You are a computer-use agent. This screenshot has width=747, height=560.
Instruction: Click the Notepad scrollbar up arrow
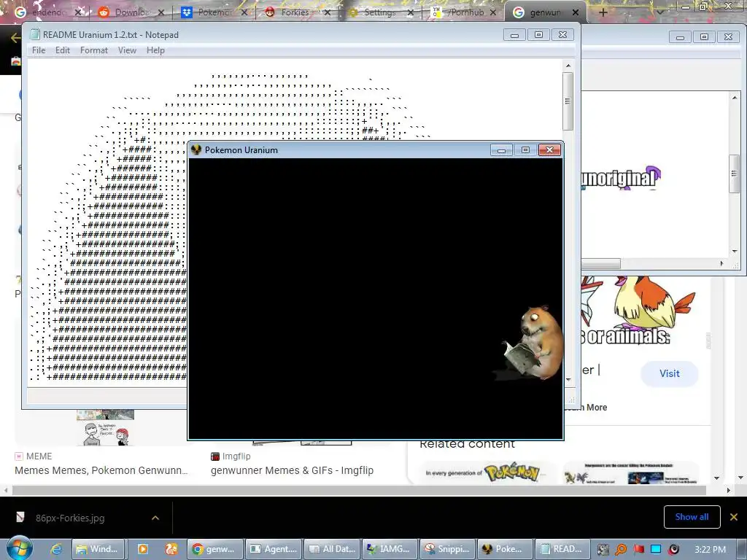coord(568,65)
